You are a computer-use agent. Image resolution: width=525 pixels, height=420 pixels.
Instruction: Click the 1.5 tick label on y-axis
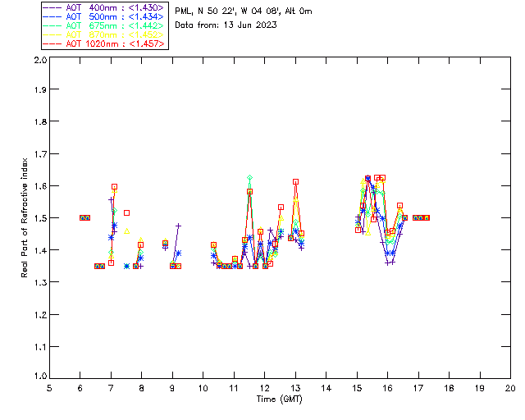(39, 218)
